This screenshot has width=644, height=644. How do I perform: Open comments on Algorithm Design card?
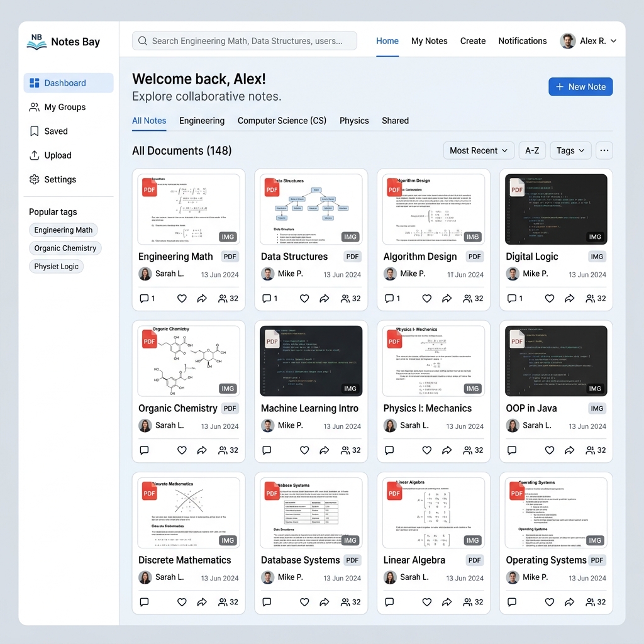pos(389,299)
